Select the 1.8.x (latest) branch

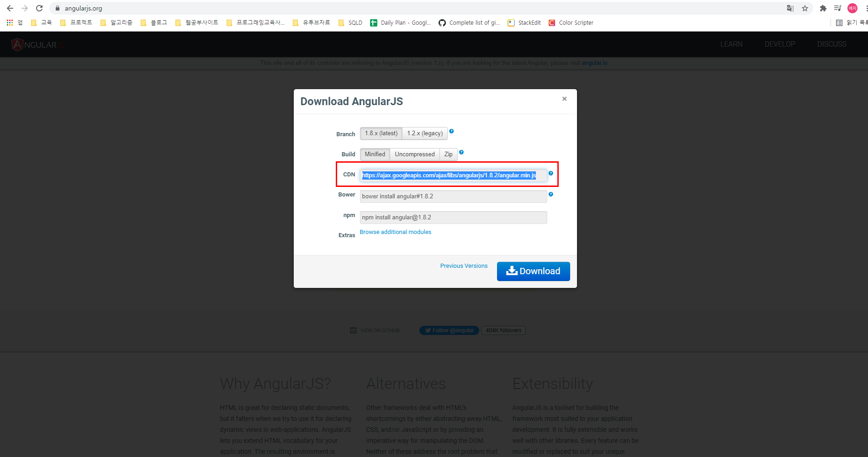coord(381,133)
